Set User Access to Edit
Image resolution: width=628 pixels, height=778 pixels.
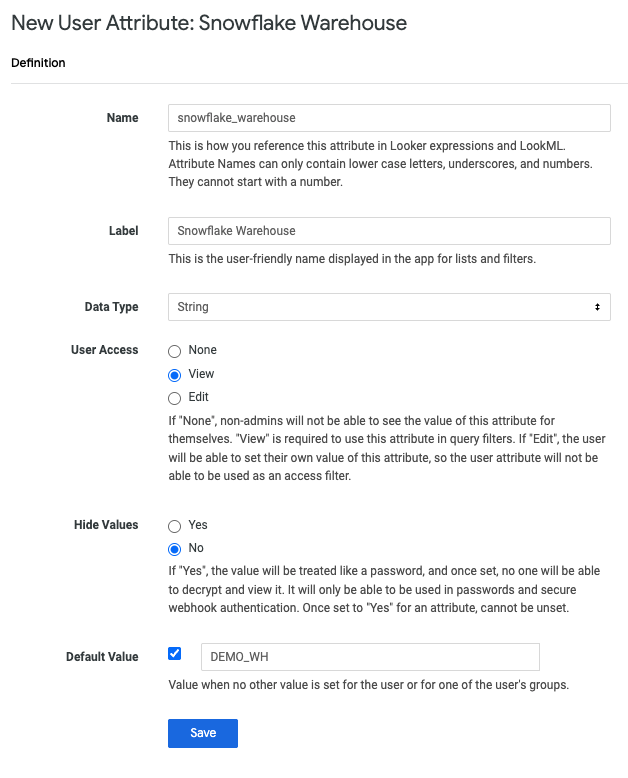click(175, 398)
